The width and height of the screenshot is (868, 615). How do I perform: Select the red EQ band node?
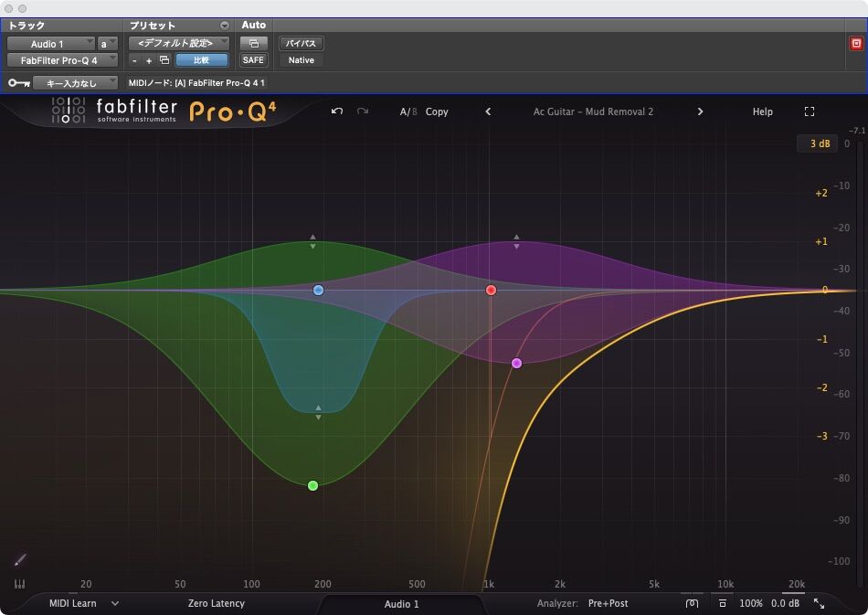(x=491, y=290)
